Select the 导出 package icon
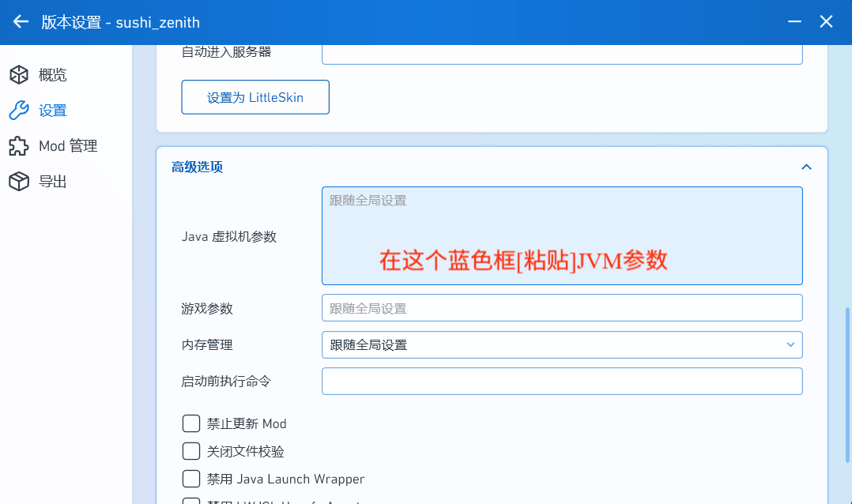This screenshot has height=504, width=852. coord(19,182)
